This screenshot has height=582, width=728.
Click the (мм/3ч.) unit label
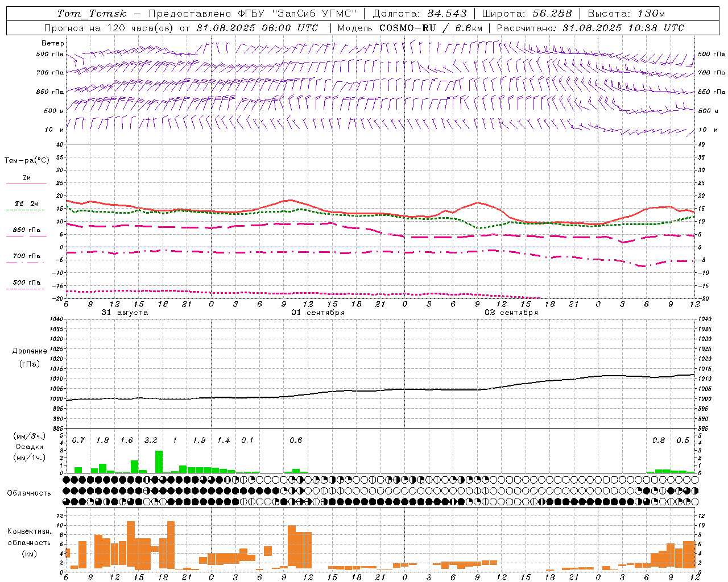30,436
